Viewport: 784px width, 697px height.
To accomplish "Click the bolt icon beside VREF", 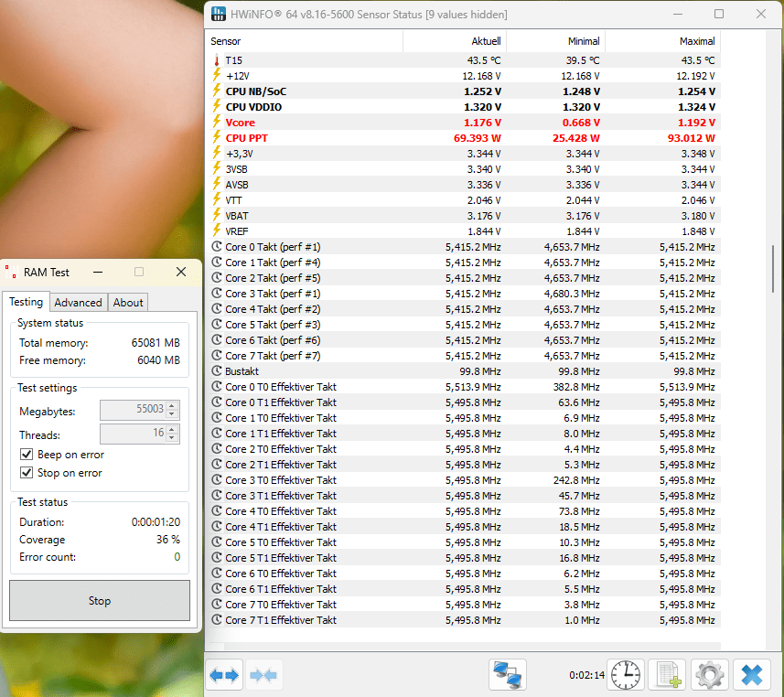I will [217, 231].
